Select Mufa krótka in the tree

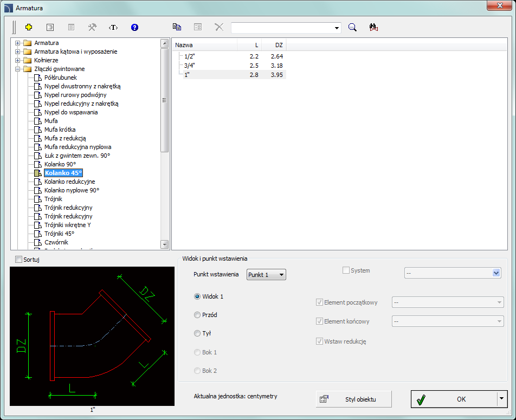click(60, 130)
